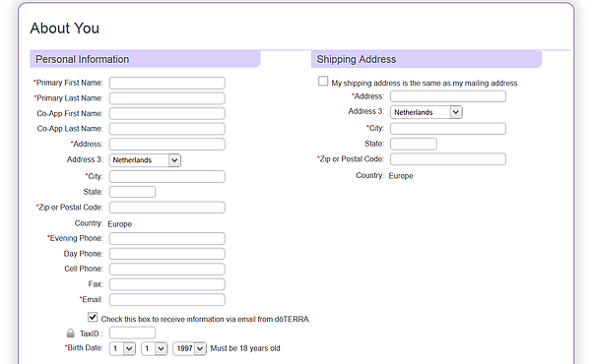Focus the Co-App First Name field
The height and width of the screenshot is (364, 591).
click(167, 114)
